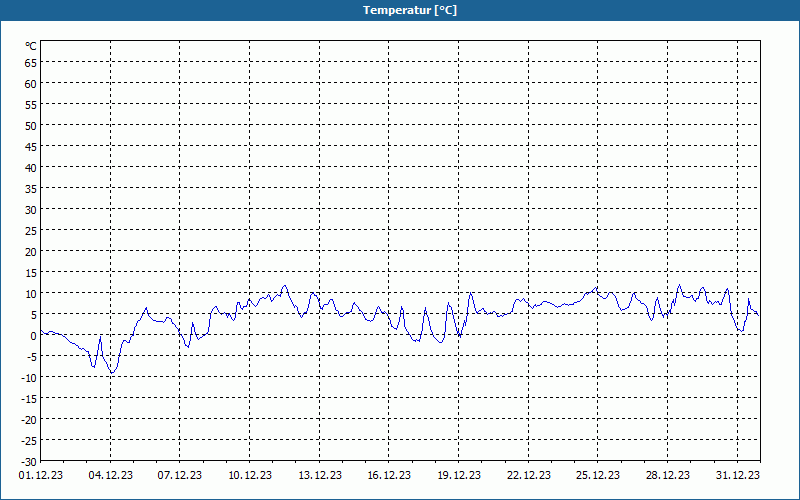Screen dimensions: 800x500
Task: Click the -10 y-axis label
Action: click(x=29, y=378)
